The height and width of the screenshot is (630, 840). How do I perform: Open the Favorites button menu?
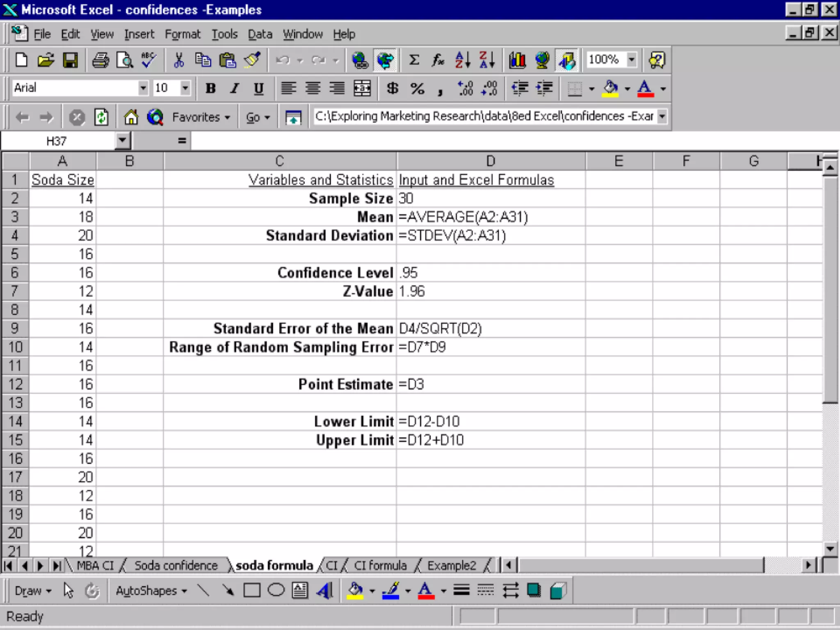pos(201,117)
